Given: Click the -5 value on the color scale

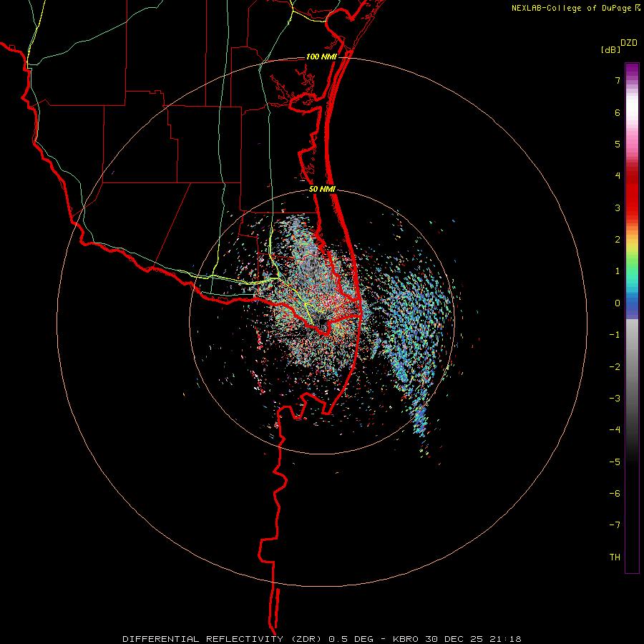Looking at the screenshot, I should pyautogui.click(x=615, y=462).
